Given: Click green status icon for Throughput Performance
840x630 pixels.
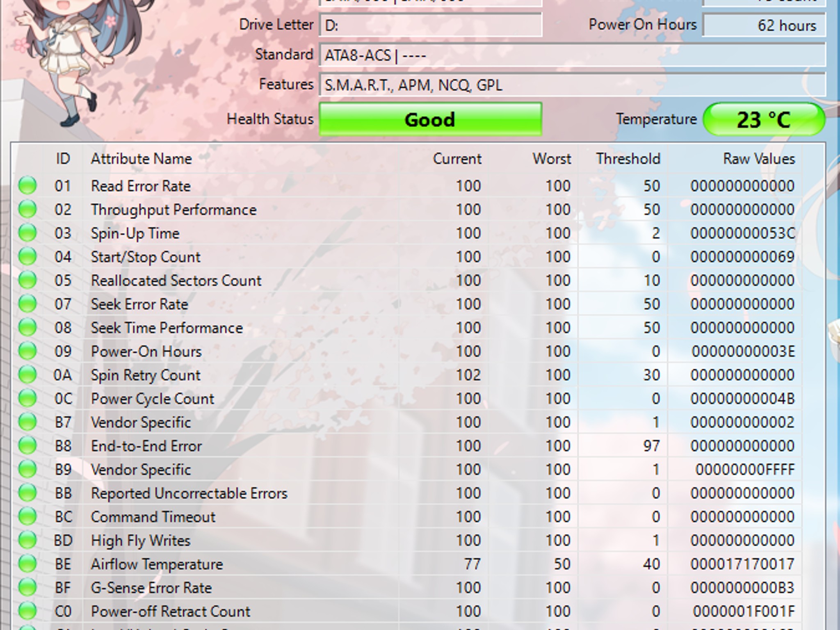Looking at the screenshot, I should coord(27,209).
